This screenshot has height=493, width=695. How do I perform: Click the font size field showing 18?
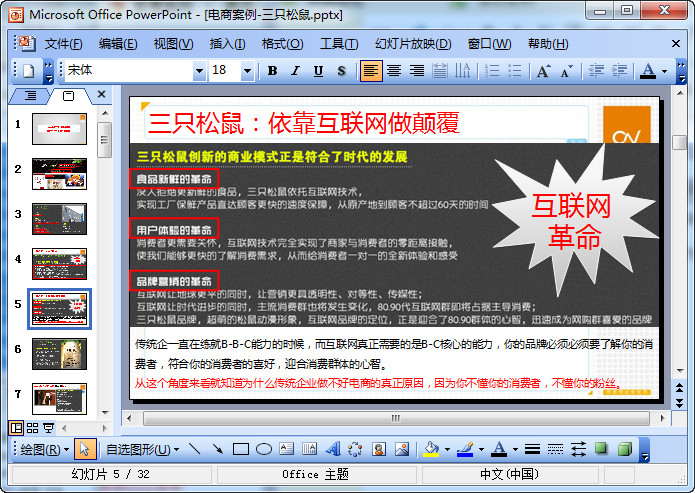click(x=225, y=71)
